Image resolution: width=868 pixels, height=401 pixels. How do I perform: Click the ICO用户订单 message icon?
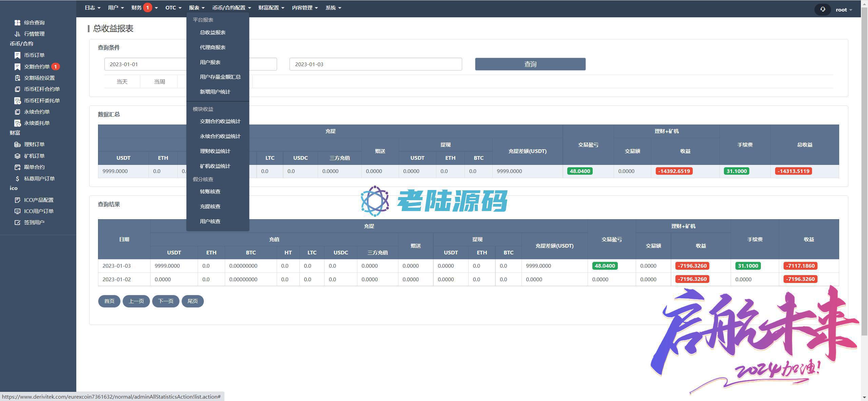pyautogui.click(x=17, y=211)
